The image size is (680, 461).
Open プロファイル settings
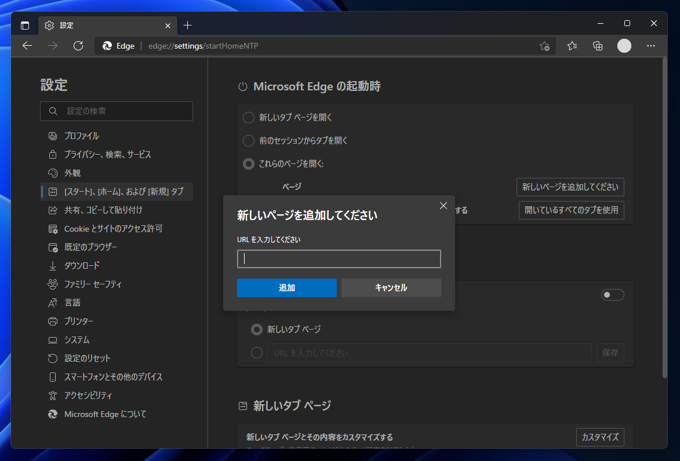[116, 136]
